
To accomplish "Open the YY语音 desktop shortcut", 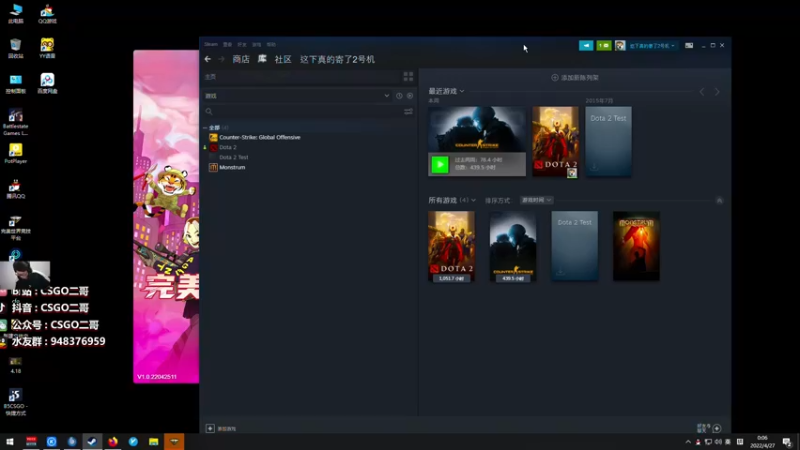I will coord(47,48).
